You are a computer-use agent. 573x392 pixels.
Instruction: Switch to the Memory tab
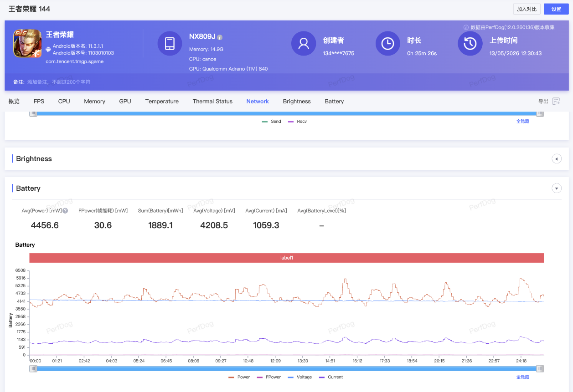point(94,101)
